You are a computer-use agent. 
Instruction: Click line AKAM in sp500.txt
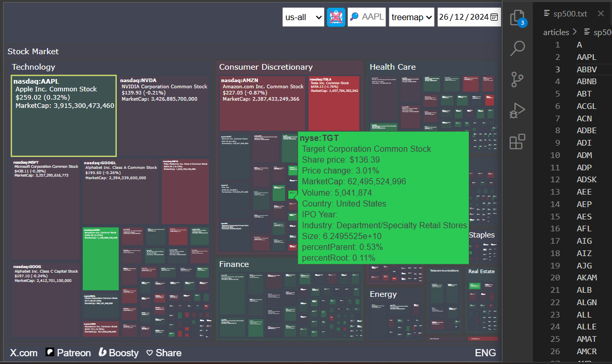click(x=587, y=277)
